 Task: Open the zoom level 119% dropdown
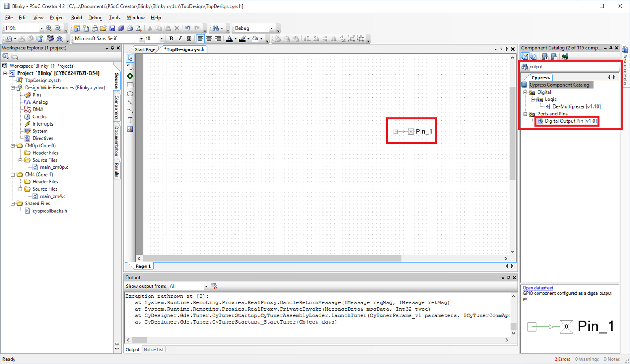[41, 28]
